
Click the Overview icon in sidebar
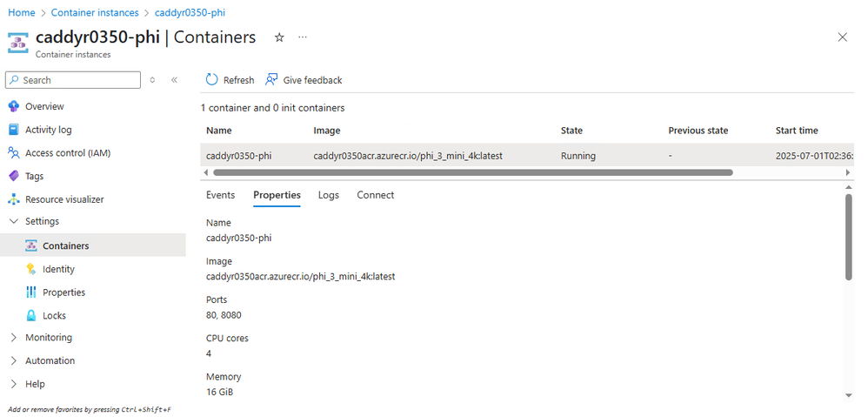(x=13, y=106)
